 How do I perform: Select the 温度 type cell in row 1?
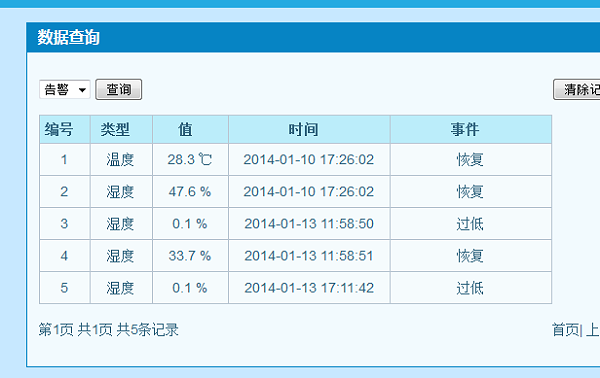coord(120,160)
